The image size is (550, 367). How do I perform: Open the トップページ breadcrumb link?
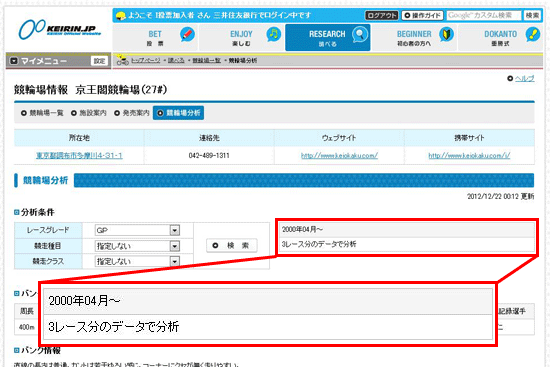tap(146, 60)
